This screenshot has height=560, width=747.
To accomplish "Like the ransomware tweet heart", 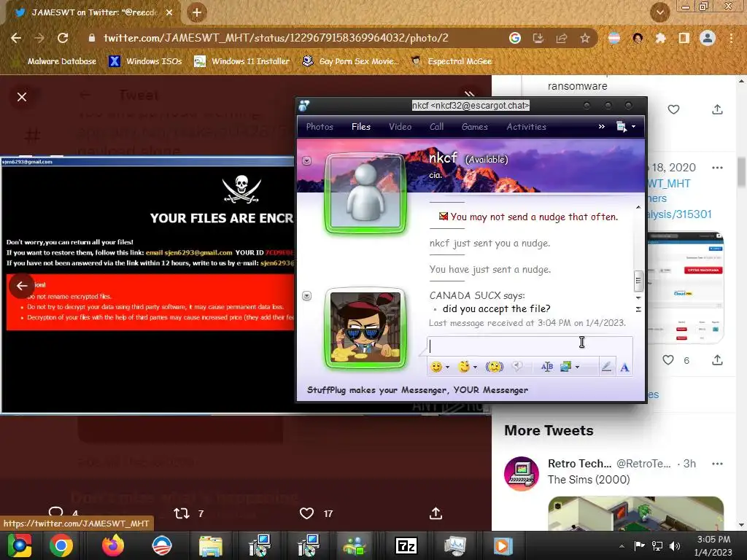I will [673, 109].
